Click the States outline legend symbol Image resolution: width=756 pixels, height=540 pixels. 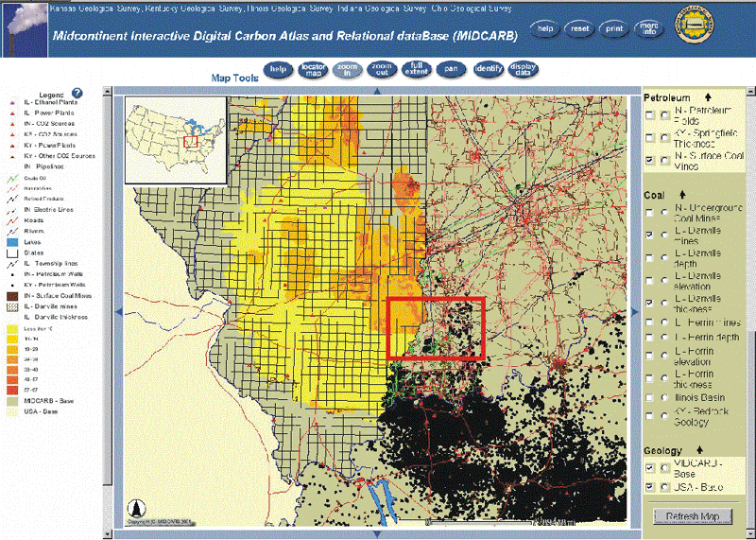pyautogui.click(x=12, y=253)
